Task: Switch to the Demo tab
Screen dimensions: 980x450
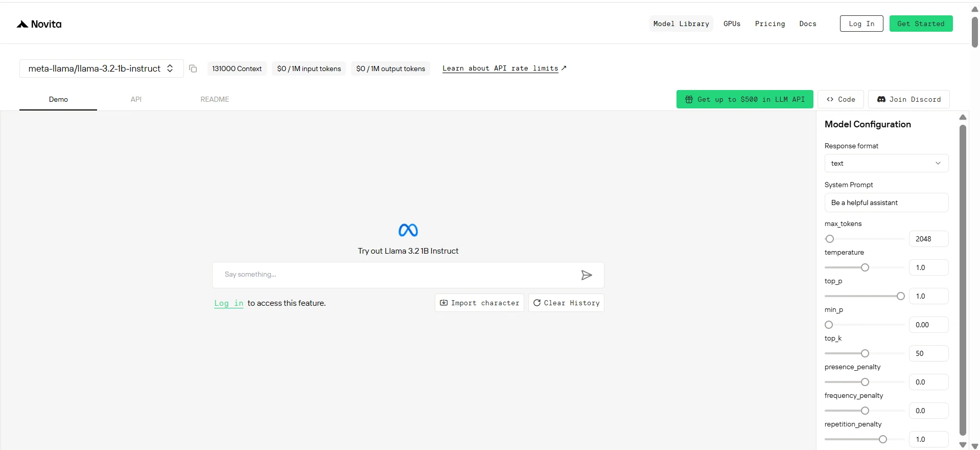Action: pos(58,99)
